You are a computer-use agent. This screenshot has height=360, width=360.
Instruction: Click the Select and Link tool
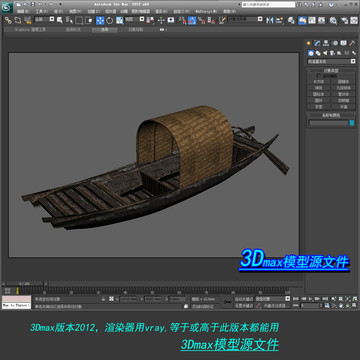tap(8, 20)
